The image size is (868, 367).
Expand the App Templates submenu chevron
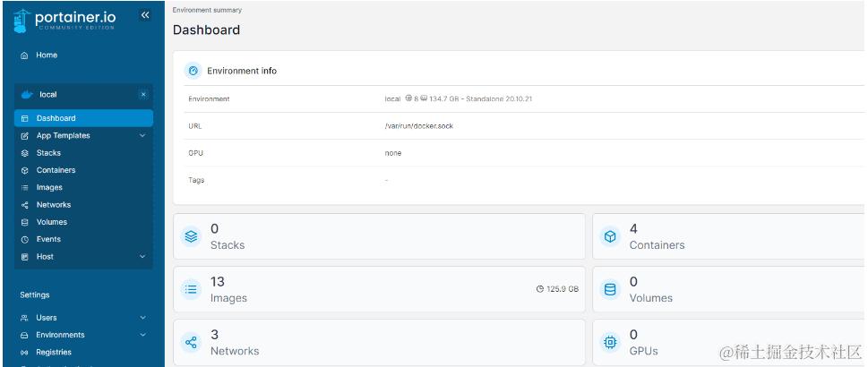coord(142,136)
